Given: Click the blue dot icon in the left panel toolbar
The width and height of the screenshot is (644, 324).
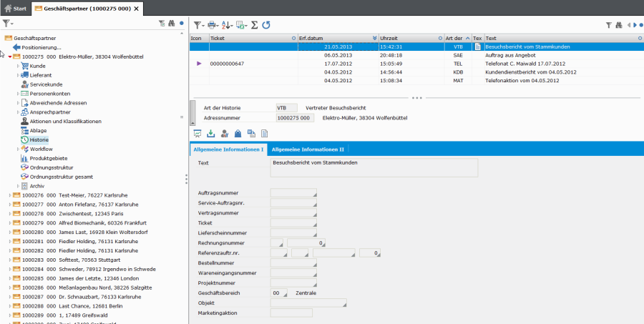Looking at the screenshot, I should (x=181, y=24).
